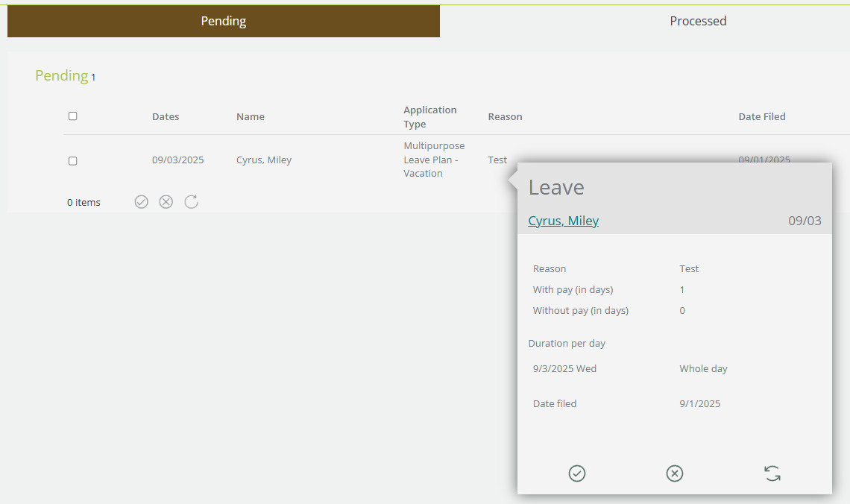Click the bulk approve checkmark icon below the table
Viewport: 850px width, 504px height.
pyautogui.click(x=142, y=202)
